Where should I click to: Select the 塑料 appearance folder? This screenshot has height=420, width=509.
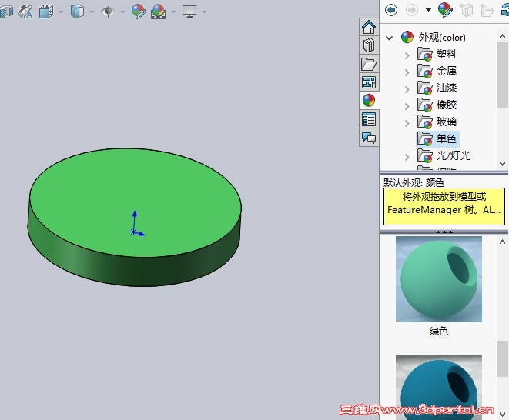coord(437,54)
